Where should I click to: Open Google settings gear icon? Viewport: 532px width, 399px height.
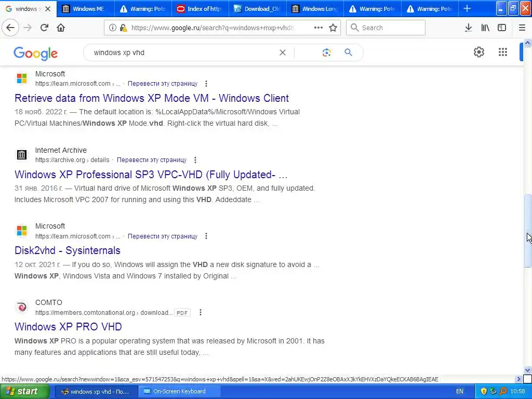[x=478, y=52]
